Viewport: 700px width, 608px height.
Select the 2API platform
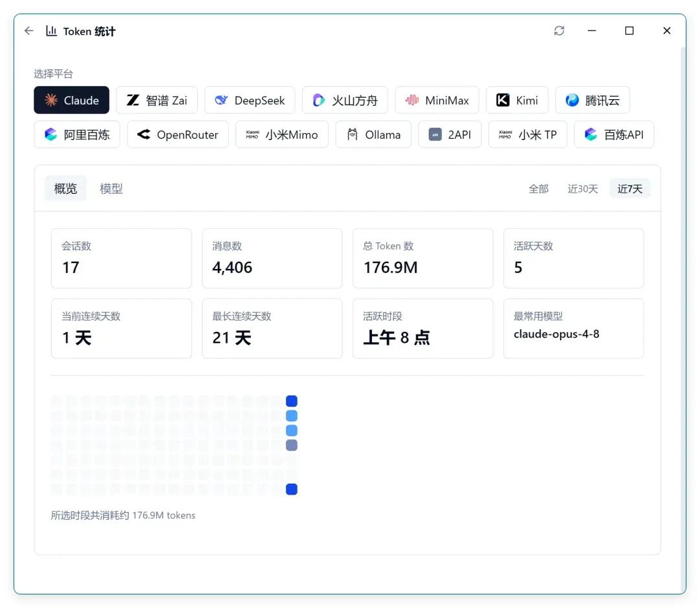(x=450, y=134)
